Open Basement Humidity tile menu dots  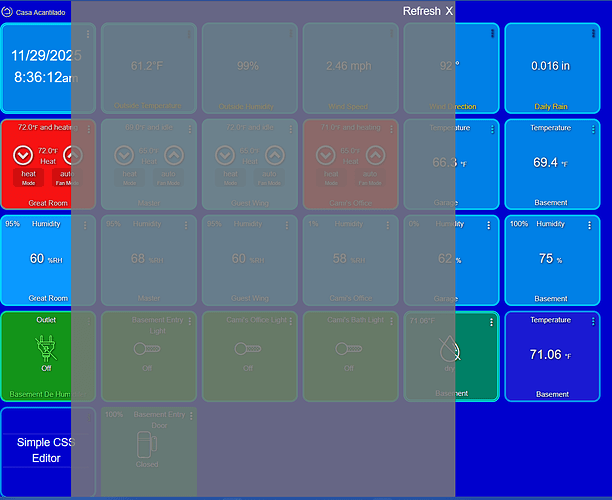pos(589,225)
